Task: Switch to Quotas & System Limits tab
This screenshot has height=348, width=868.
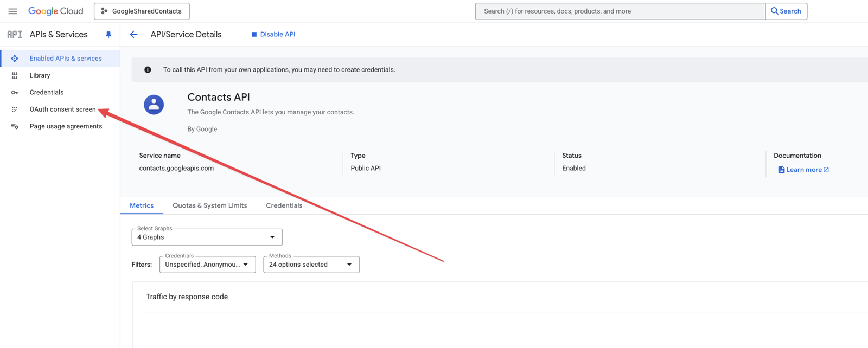Action: coord(210,205)
